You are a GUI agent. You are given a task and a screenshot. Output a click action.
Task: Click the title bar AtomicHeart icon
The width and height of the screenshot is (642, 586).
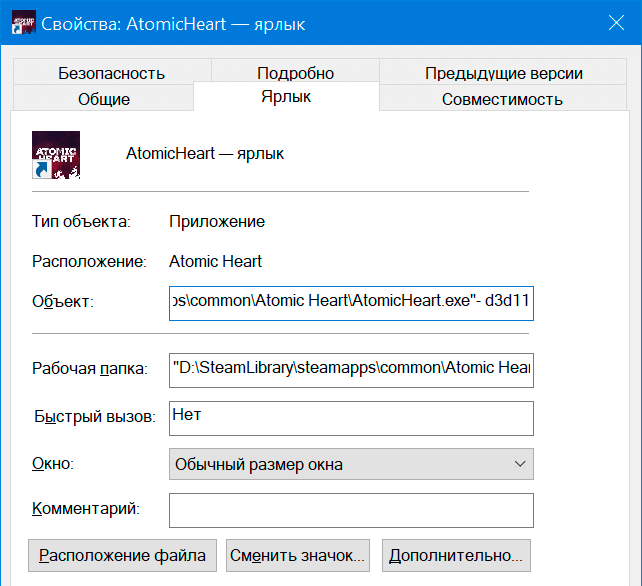(23, 23)
